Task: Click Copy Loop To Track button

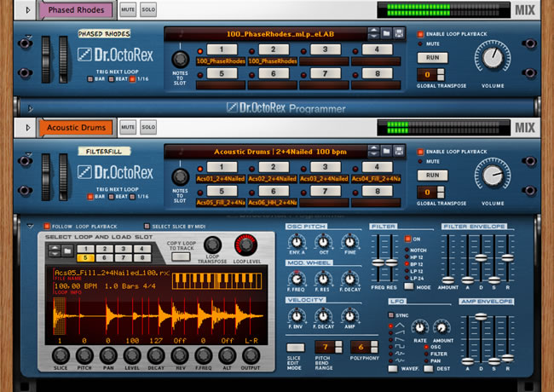Action: 181,257
